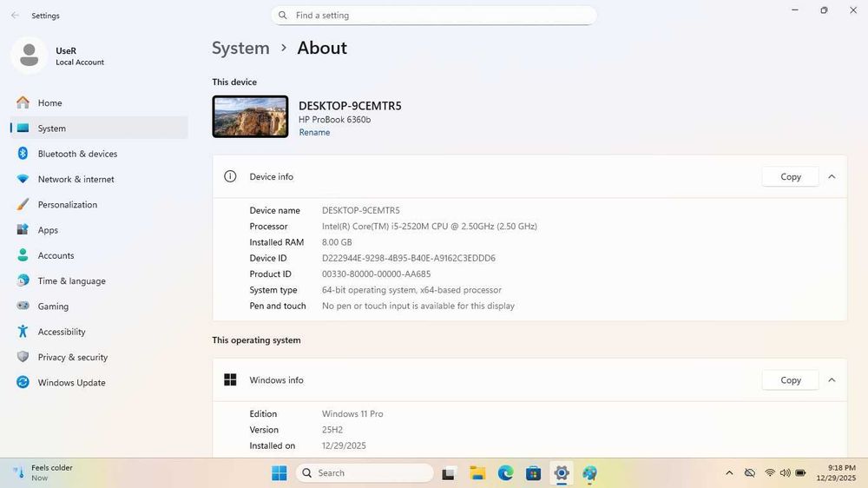Open Apps settings page
The width and height of the screenshot is (868, 488).
[99, 230]
